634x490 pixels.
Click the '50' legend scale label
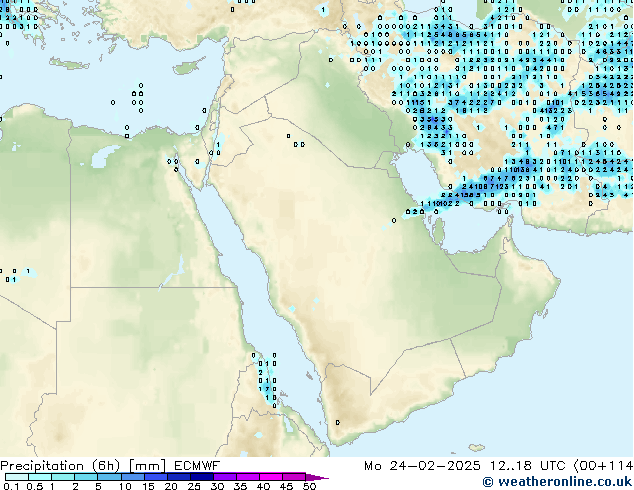click(309, 486)
